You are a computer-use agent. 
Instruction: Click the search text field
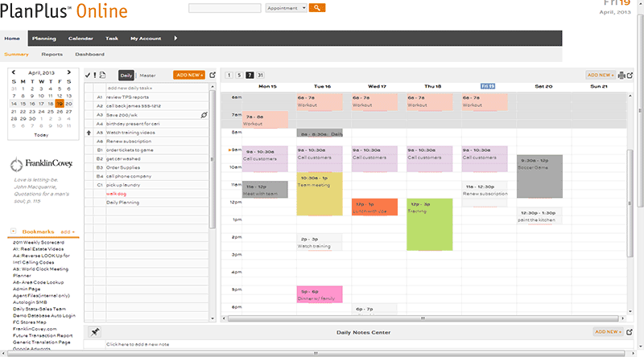[225, 8]
